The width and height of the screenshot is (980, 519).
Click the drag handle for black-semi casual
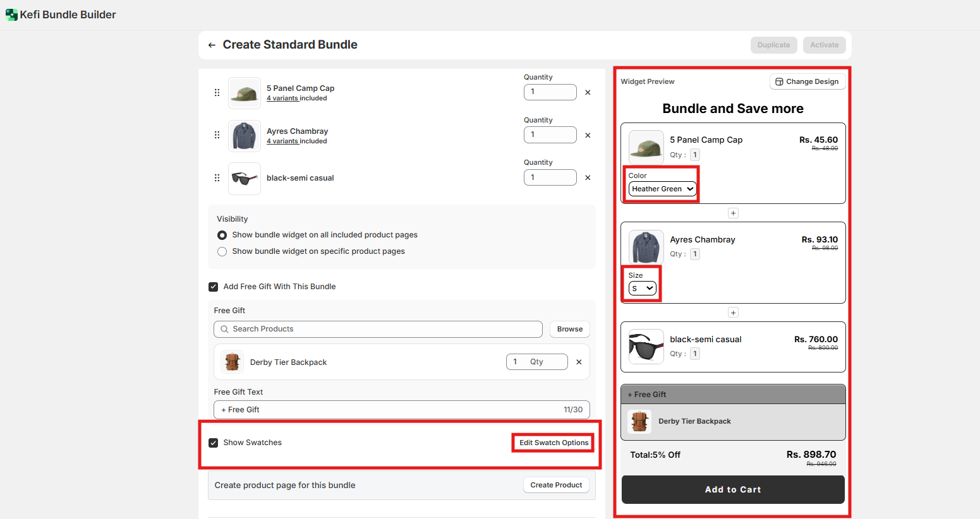pyautogui.click(x=217, y=178)
